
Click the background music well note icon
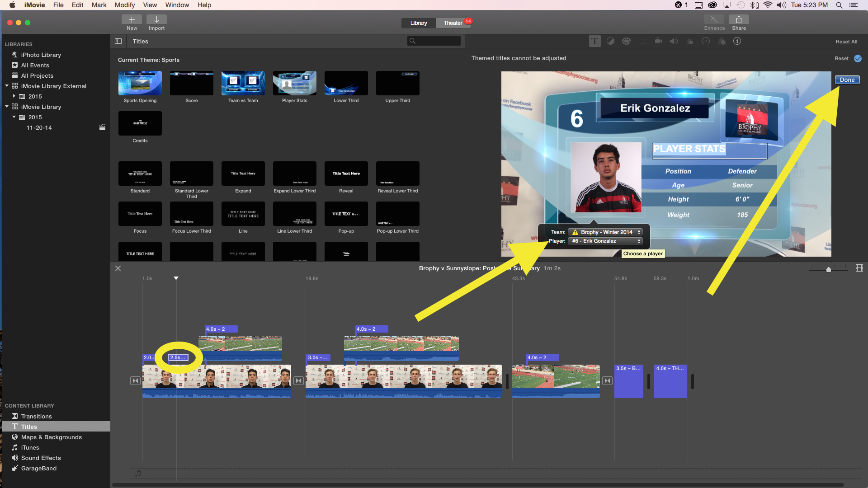(138, 473)
